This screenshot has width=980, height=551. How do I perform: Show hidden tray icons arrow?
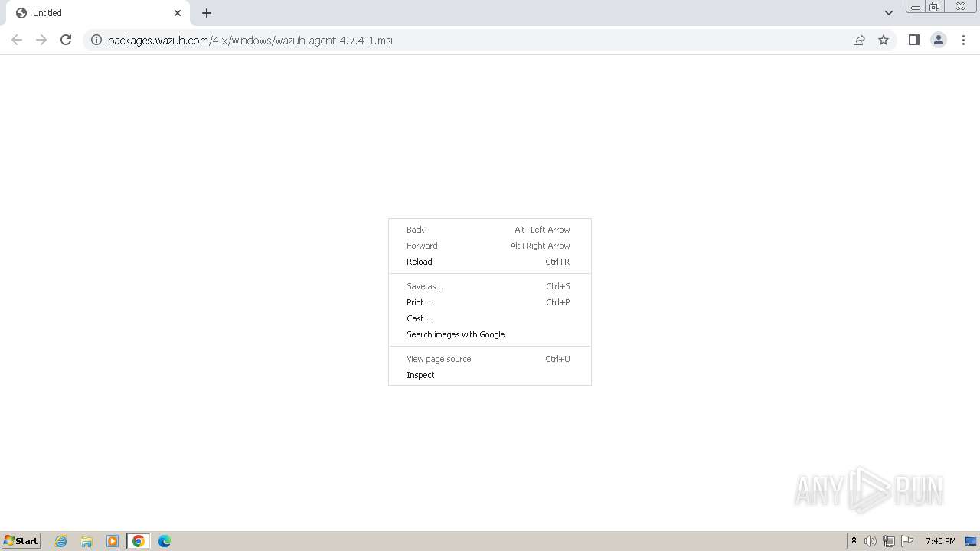point(854,541)
